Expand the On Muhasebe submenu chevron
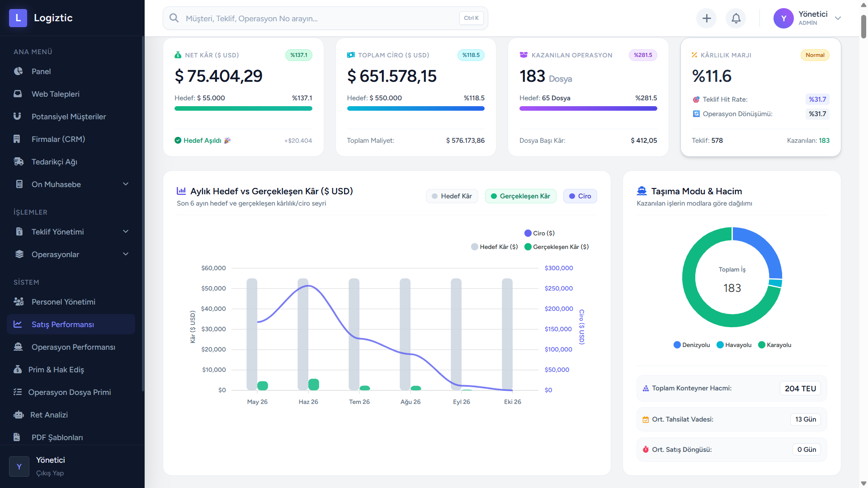This screenshot has width=868, height=488. pyautogui.click(x=126, y=184)
